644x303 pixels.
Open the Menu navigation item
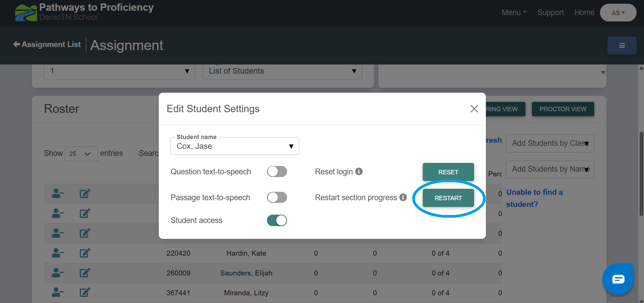pos(514,13)
